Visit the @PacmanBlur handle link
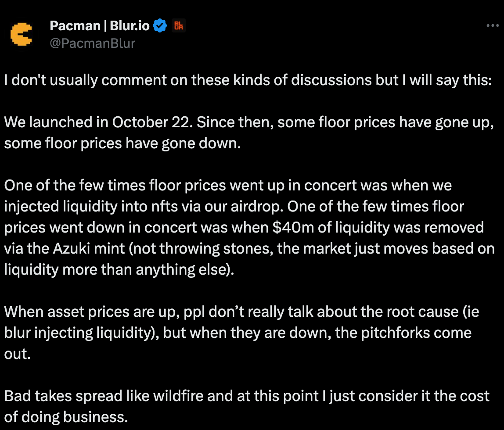 click(x=92, y=43)
